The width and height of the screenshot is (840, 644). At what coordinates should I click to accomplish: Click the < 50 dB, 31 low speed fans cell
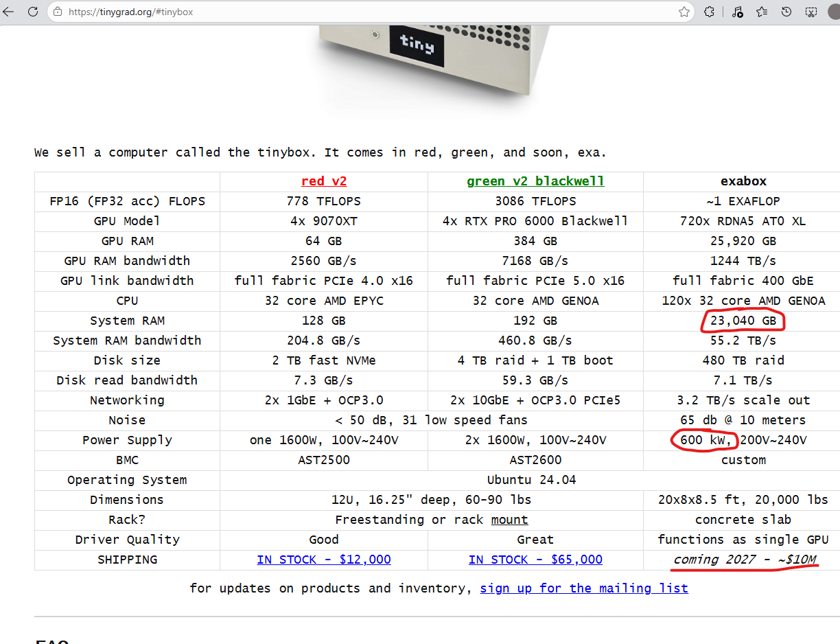(432, 420)
